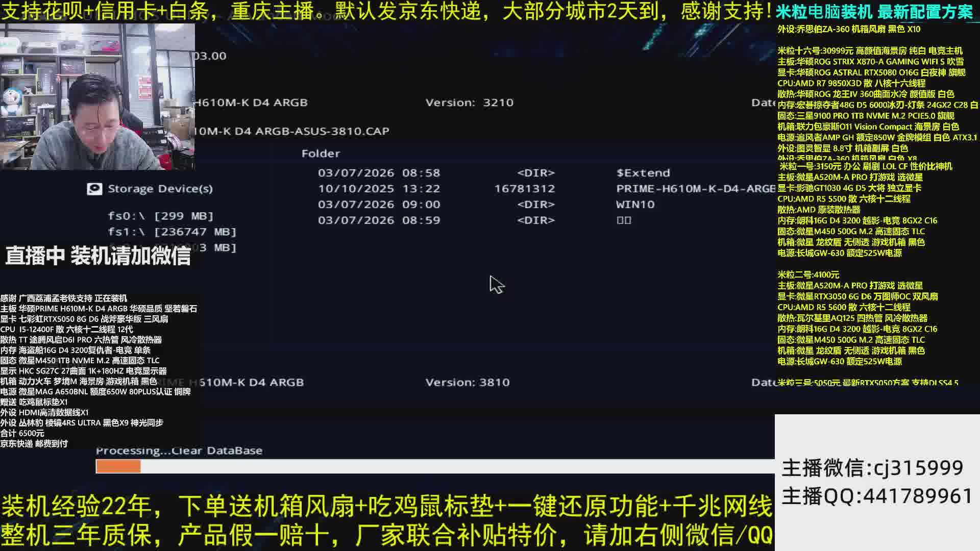The image size is (980, 551).
Task: Open the $Extend folder
Action: tap(643, 173)
